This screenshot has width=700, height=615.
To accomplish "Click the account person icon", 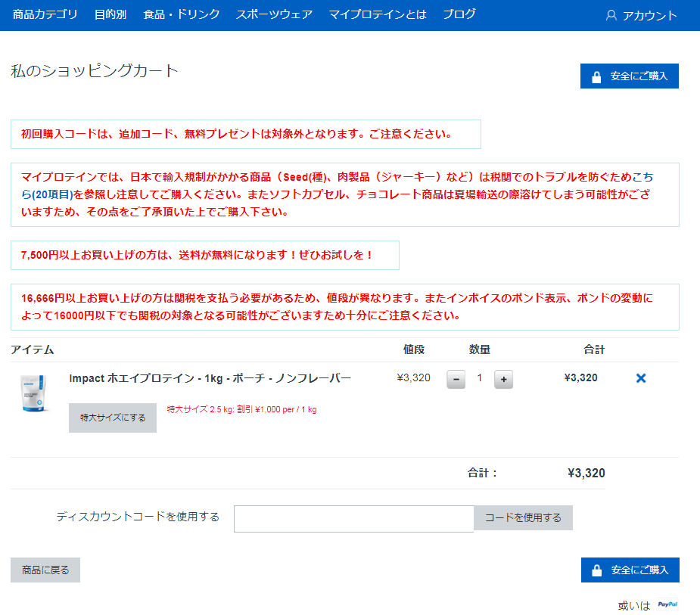I will [x=611, y=15].
